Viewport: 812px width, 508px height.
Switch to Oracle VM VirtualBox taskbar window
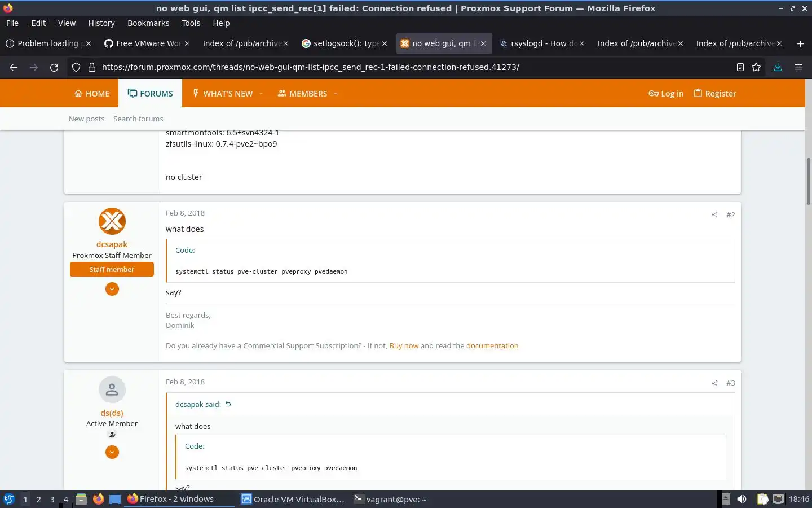(293, 499)
